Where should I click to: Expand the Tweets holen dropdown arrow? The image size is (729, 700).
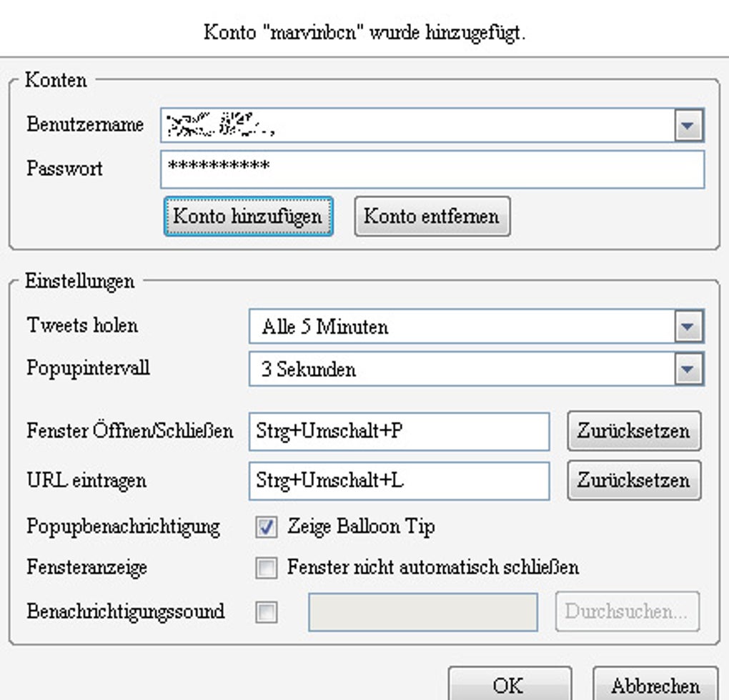point(688,327)
